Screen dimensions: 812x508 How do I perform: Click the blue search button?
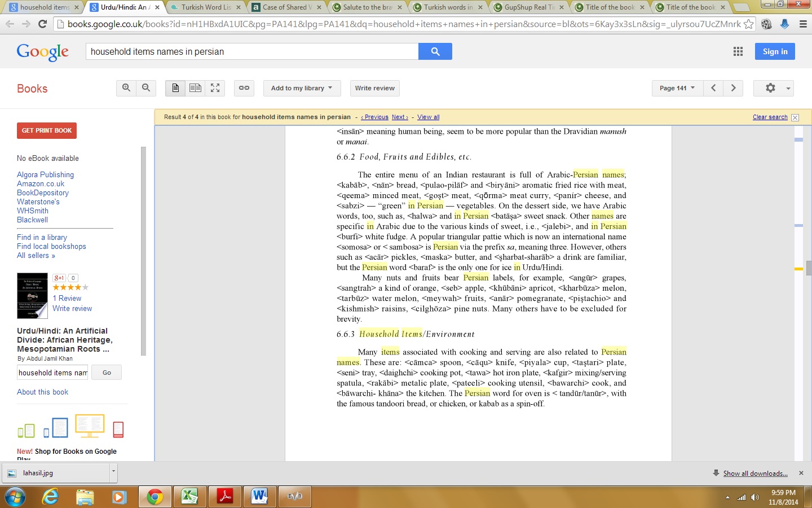[435, 51]
